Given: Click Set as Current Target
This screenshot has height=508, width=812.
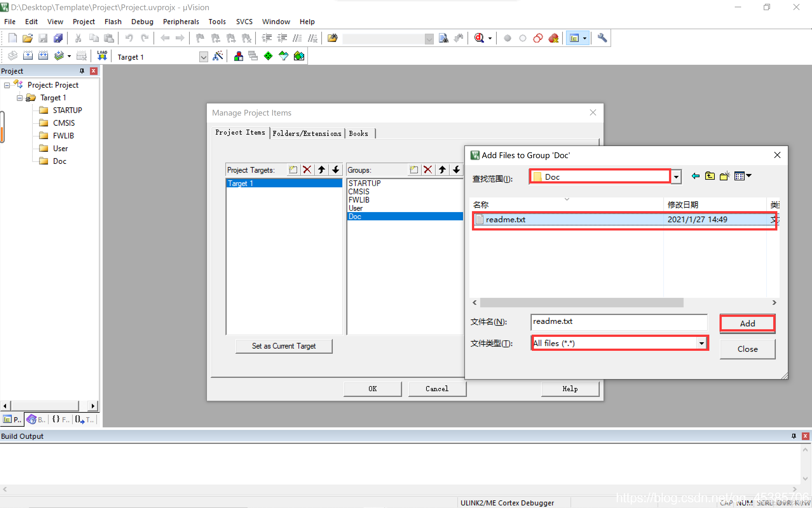Looking at the screenshot, I should click(x=283, y=346).
